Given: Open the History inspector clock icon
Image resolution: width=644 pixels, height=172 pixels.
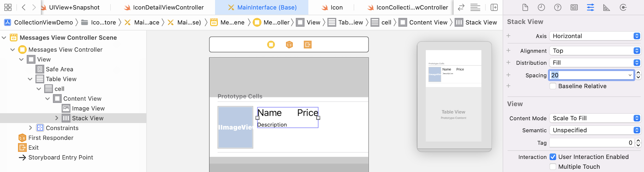Looking at the screenshot, I should 541,7.
